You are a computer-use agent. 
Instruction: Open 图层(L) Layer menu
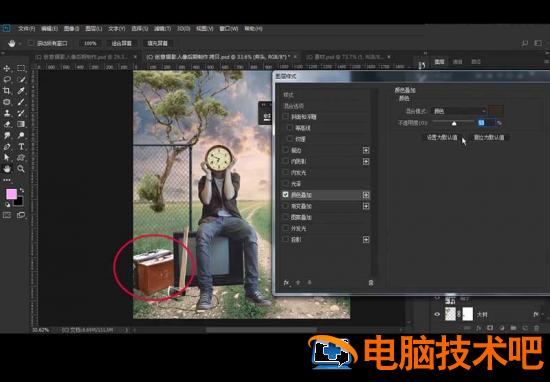tap(94, 28)
